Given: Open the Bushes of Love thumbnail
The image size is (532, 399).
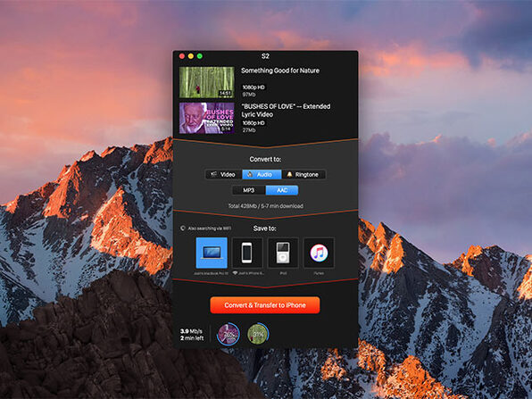Looking at the screenshot, I should coord(206,118).
